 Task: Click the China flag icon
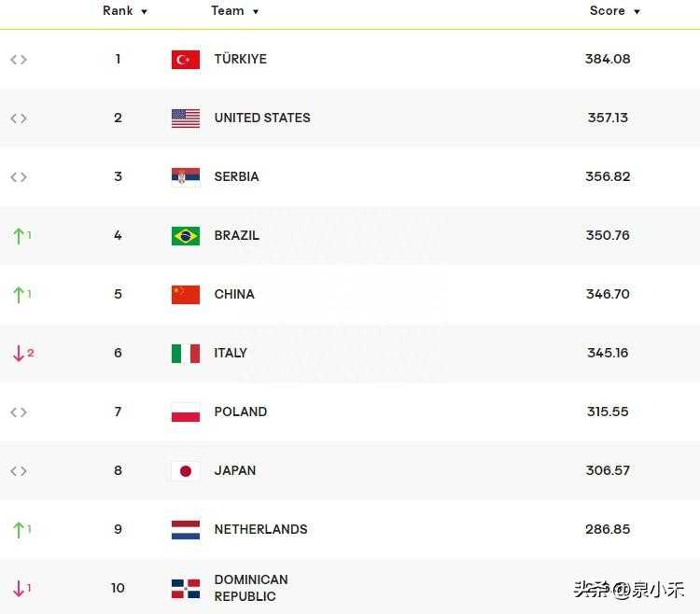click(x=186, y=295)
